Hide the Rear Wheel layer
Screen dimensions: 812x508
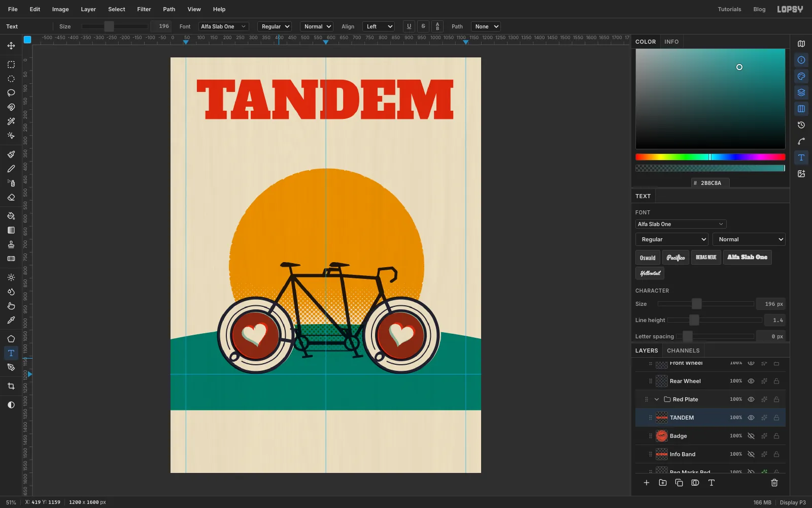pyautogui.click(x=751, y=381)
